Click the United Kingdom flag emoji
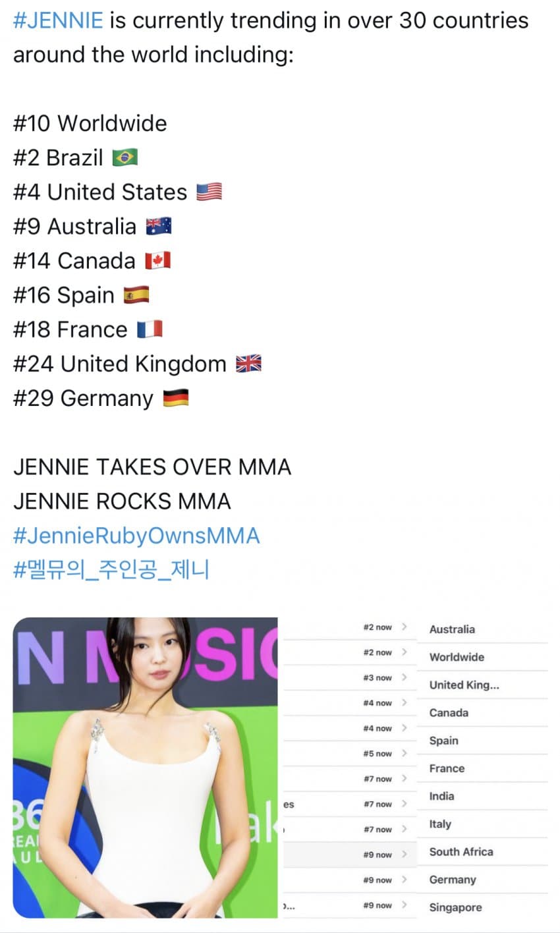This screenshot has width=560, height=933. pos(248,364)
